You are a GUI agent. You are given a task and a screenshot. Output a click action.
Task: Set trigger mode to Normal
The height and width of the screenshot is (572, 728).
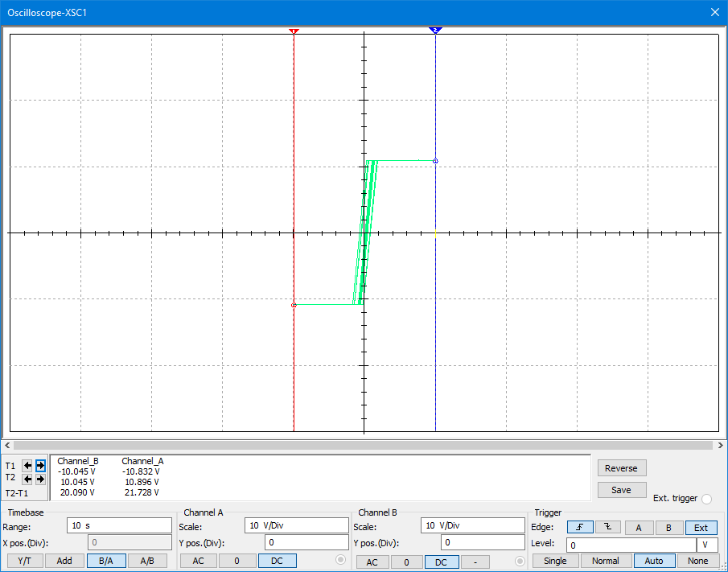pyautogui.click(x=606, y=561)
